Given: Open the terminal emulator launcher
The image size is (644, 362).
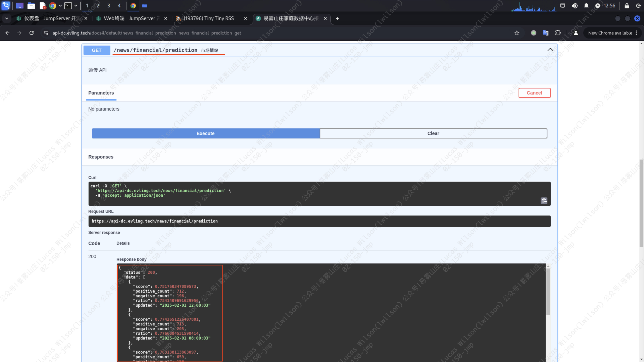Looking at the screenshot, I should [x=68, y=6].
